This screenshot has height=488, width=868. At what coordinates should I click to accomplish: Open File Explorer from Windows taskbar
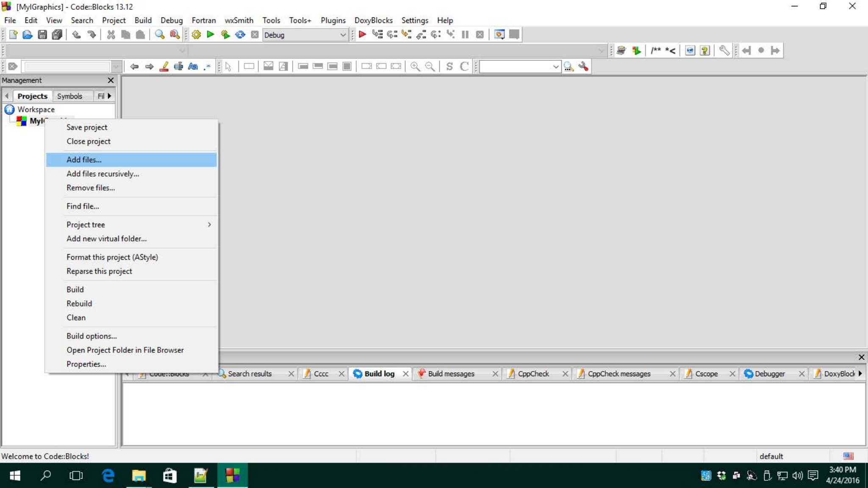pyautogui.click(x=139, y=475)
